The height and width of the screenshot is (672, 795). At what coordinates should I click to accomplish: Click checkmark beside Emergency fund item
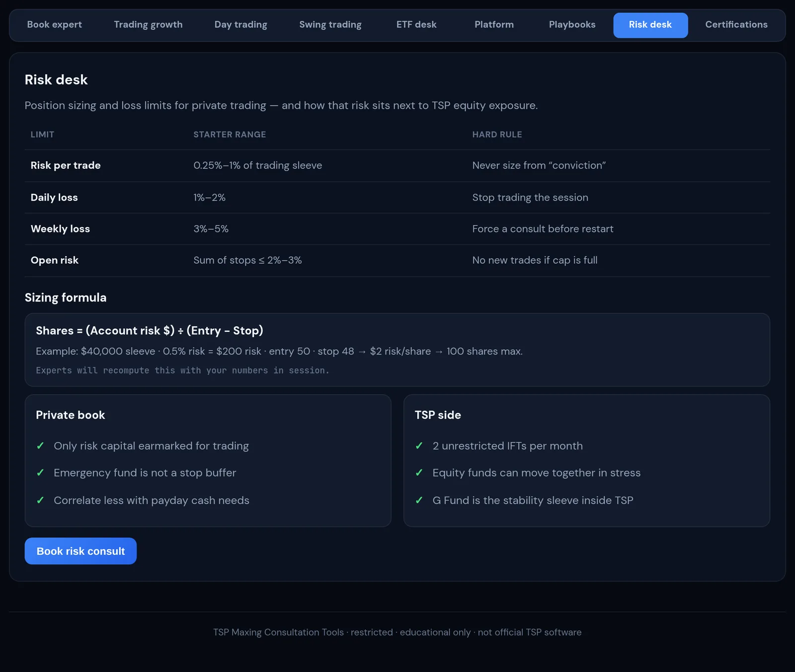coord(41,472)
